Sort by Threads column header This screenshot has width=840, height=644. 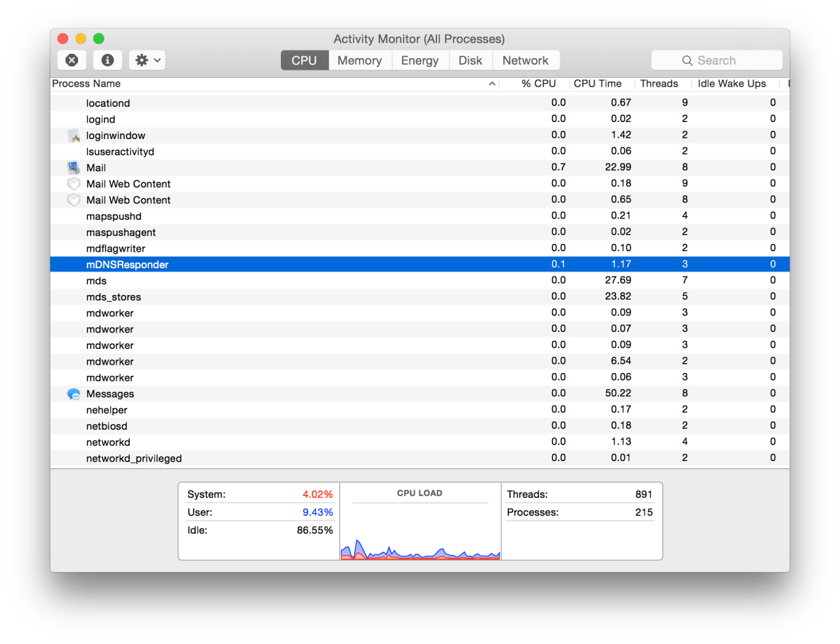pos(659,84)
